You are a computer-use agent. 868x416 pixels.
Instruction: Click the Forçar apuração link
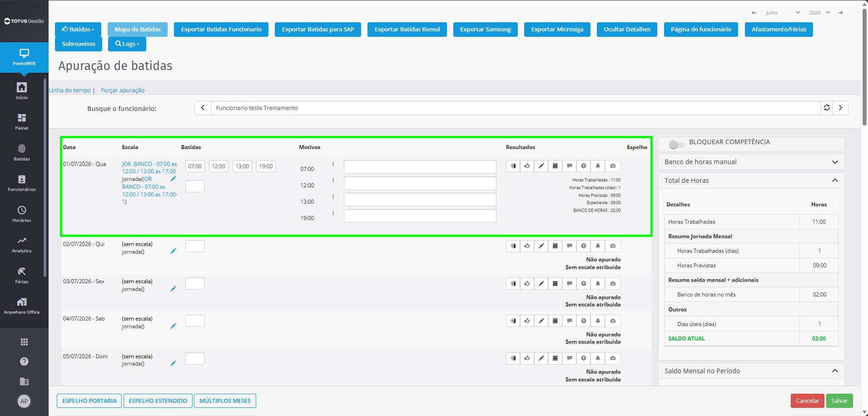[x=123, y=90]
